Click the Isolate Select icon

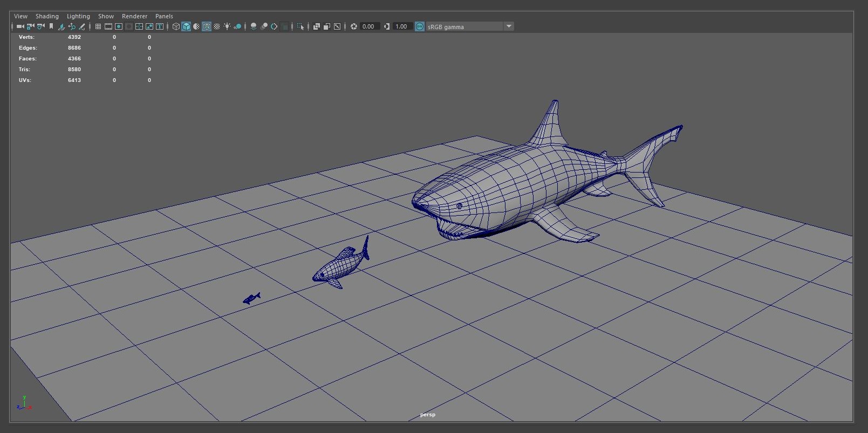coord(300,26)
